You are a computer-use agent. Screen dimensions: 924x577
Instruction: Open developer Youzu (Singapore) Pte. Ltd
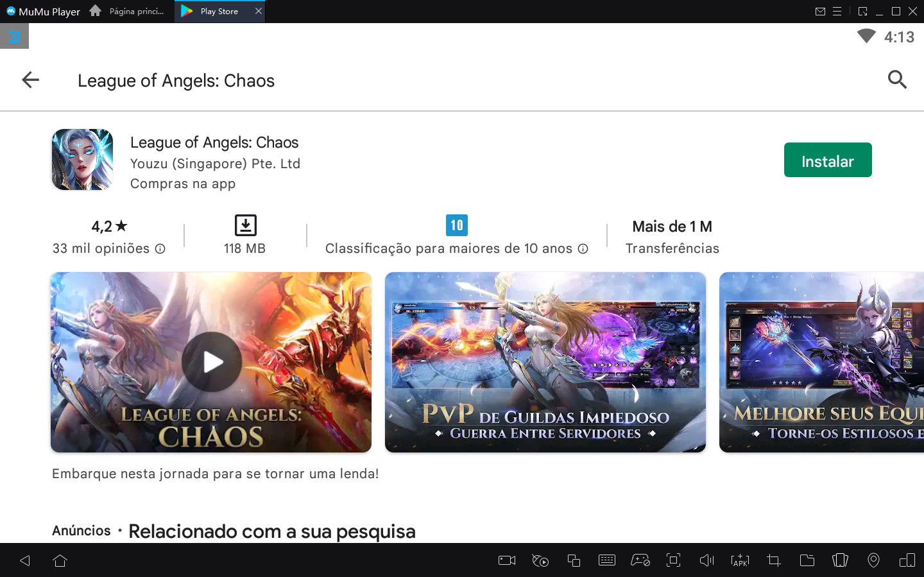coord(215,164)
